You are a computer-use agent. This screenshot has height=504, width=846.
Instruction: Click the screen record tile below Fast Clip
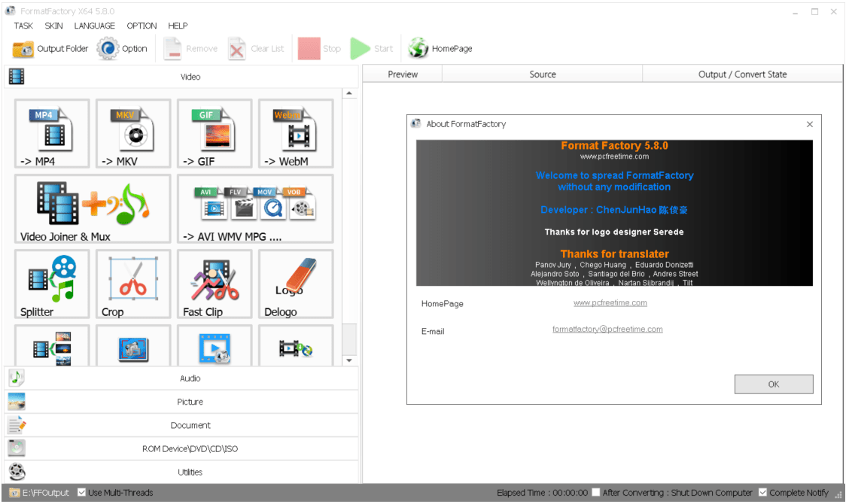(215, 345)
